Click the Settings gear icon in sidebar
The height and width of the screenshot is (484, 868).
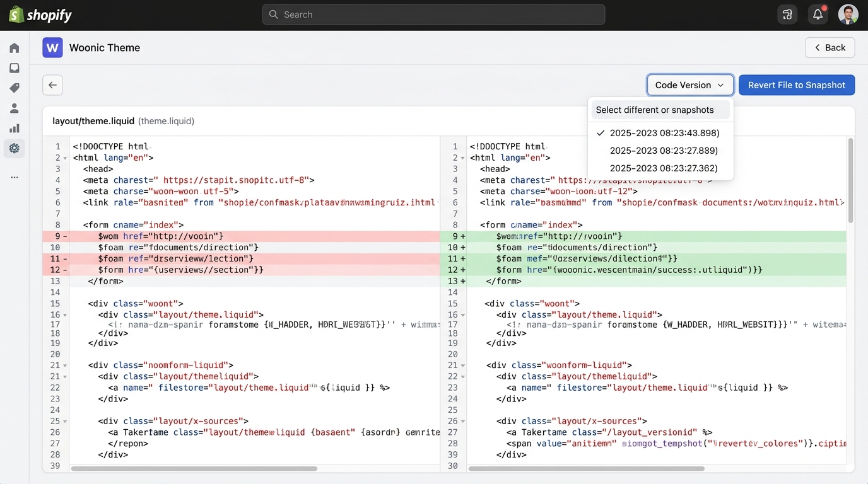pyautogui.click(x=14, y=149)
